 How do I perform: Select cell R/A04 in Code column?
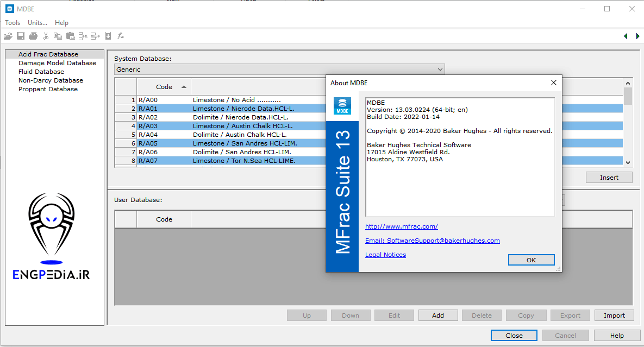point(164,135)
